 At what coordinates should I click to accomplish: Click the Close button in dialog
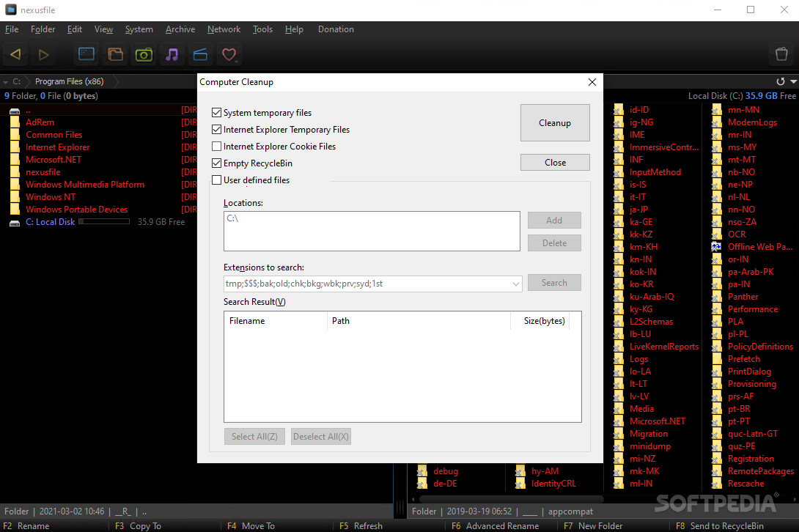tap(555, 163)
